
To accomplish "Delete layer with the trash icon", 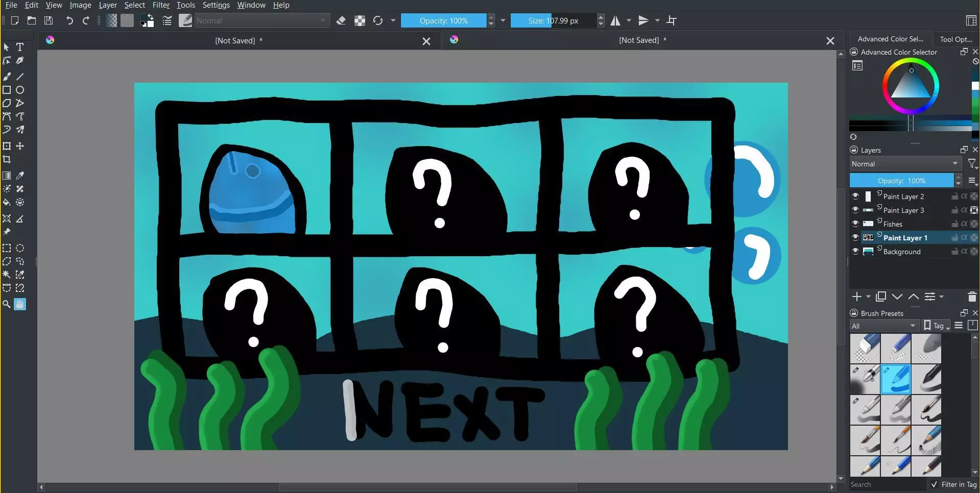I will [x=972, y=297].
